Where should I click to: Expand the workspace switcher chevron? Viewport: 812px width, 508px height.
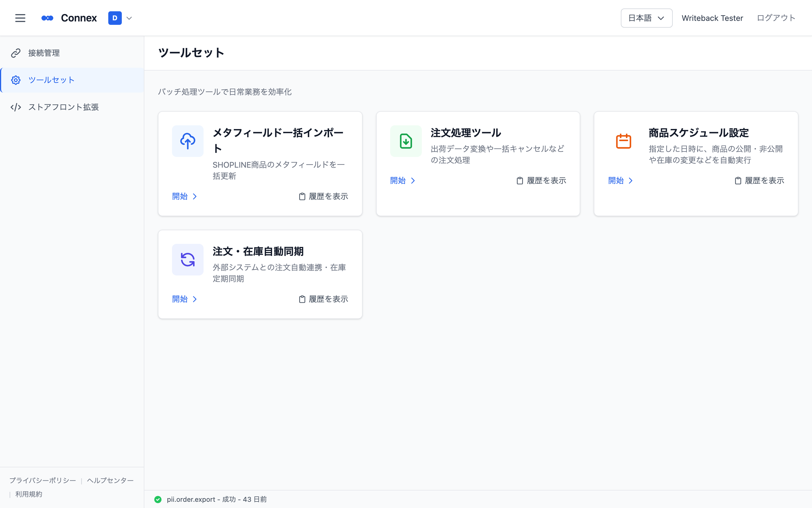tap(129, 18)
